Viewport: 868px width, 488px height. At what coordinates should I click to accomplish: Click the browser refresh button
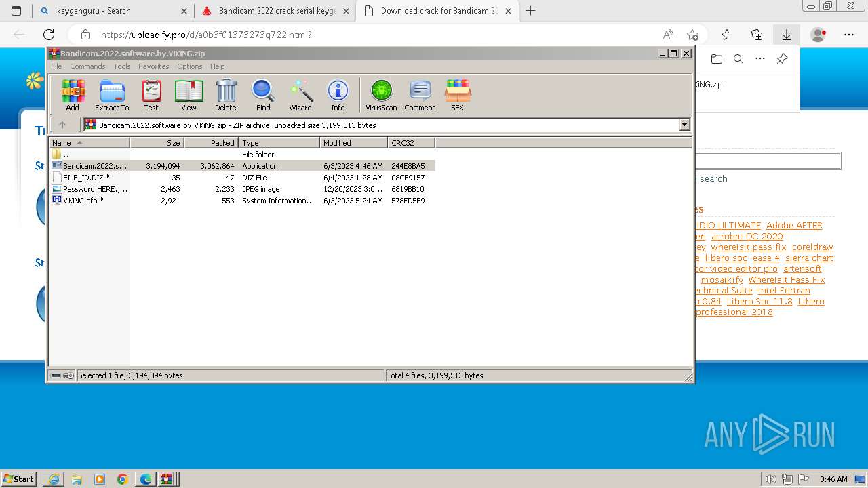49,35
